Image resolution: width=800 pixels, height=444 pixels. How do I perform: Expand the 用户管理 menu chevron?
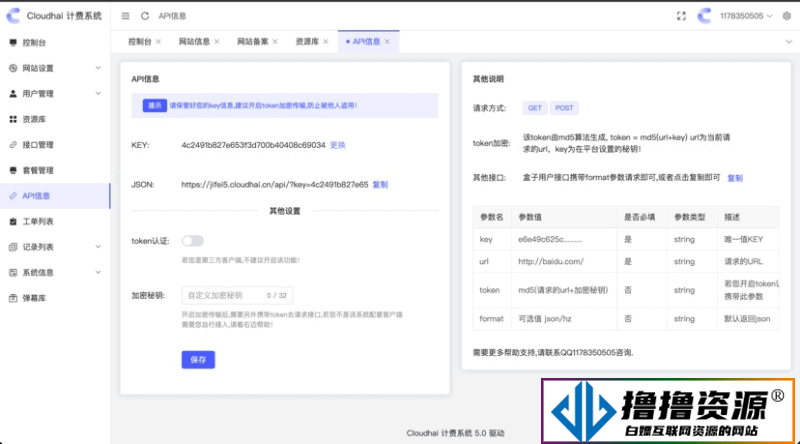pos(98,93)
